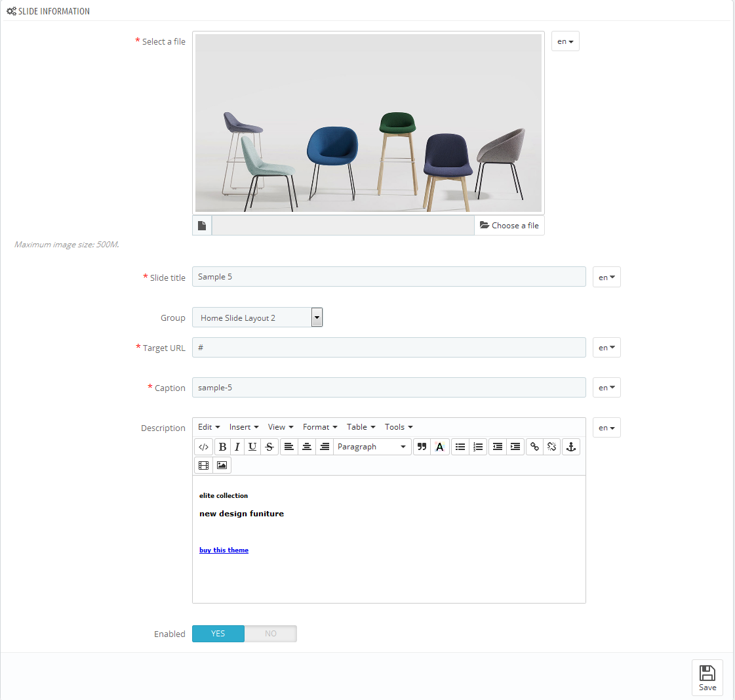Center align description text
Viewport: 735px width, 700px height.
[x=307, y=447]
